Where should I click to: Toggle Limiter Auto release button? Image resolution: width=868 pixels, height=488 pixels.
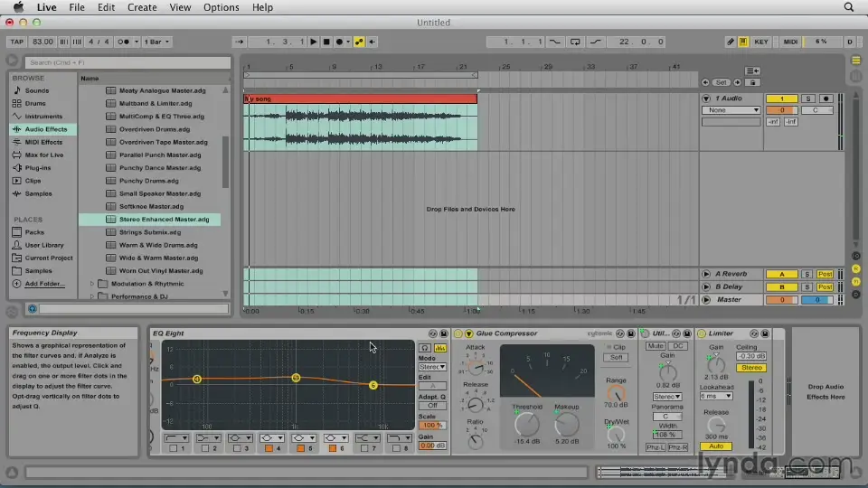(x=716, y=446)
